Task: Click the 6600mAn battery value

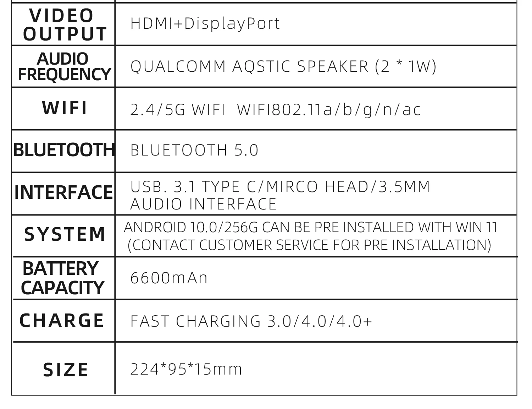Action: 169,278
